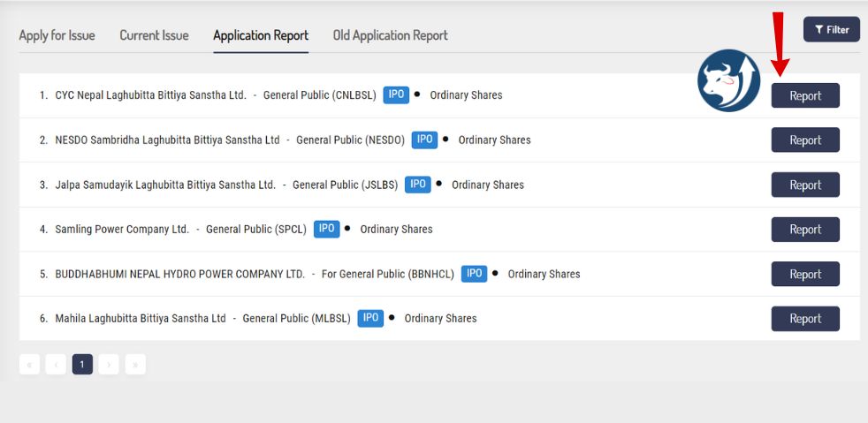The width and height of the screenshot is (868, 423).
Task: Click For General Public (BBNHCL) text
Action: (x=387, y=274)
